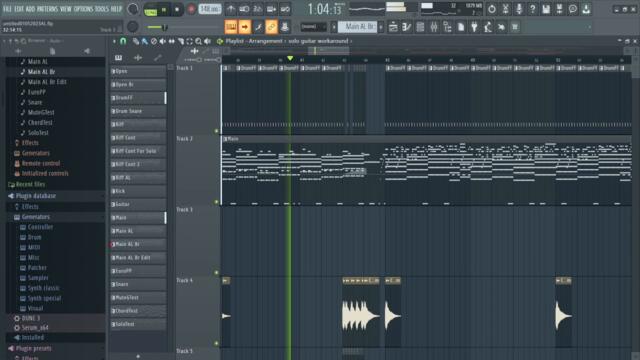640x360 pixels.
Task: Open the plugin picker plug icon
Action: [x=474, y=27]
